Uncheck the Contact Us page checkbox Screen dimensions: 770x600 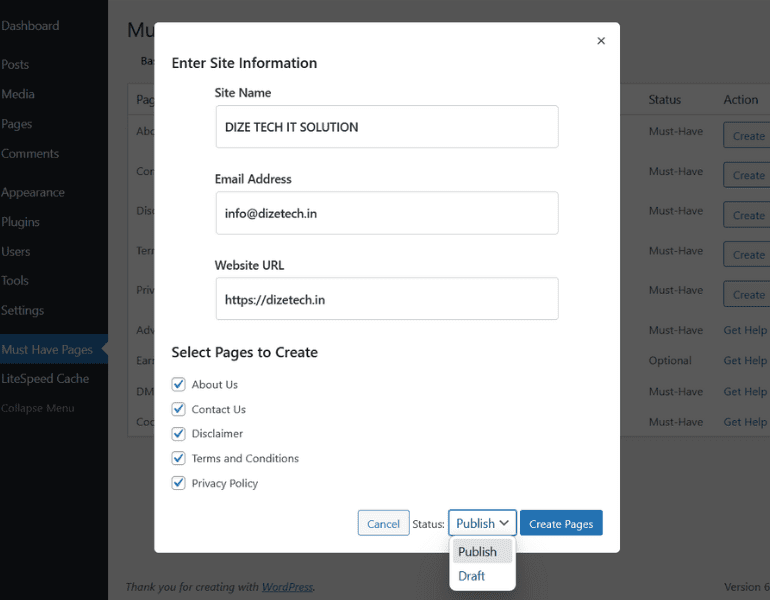point(179,409)
